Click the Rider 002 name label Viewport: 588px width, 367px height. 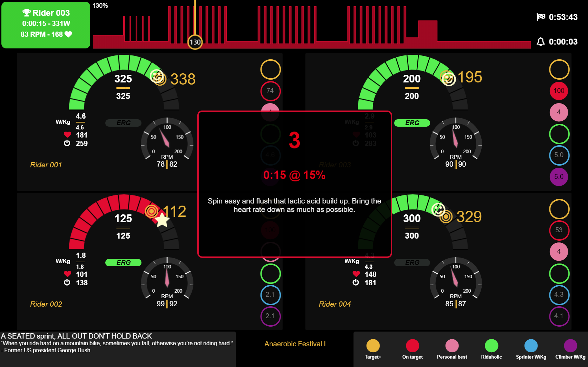coord(46,304)
